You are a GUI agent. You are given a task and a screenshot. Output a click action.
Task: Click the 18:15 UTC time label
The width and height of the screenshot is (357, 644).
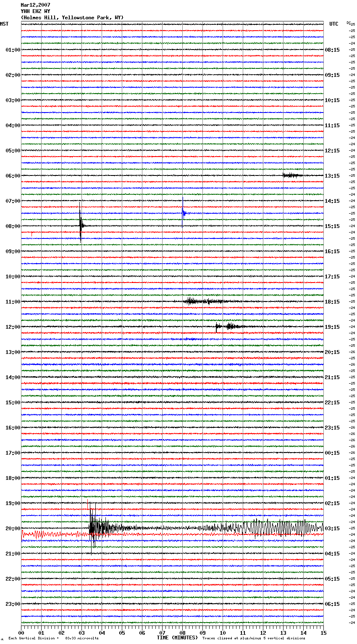pos(332,302)
